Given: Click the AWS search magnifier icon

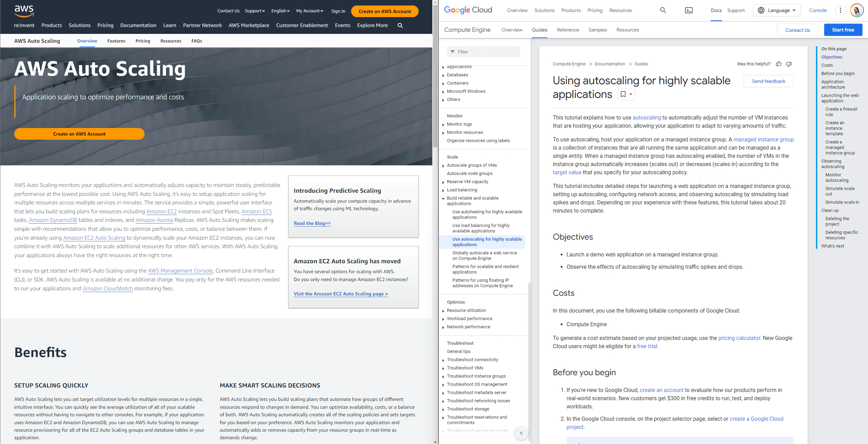Looking at the screenshot, I should tap(400, 25).
